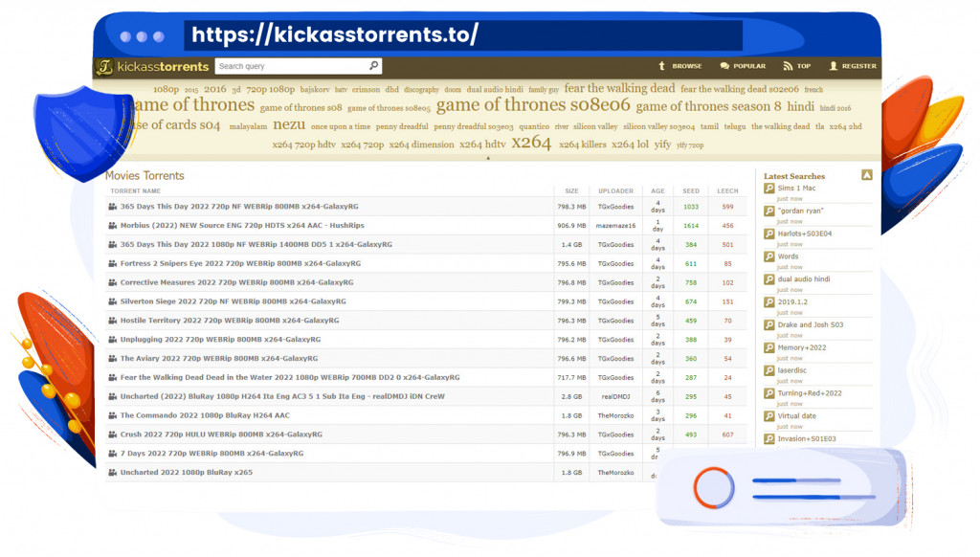Sort by the AGE column header

click(657, 190)
